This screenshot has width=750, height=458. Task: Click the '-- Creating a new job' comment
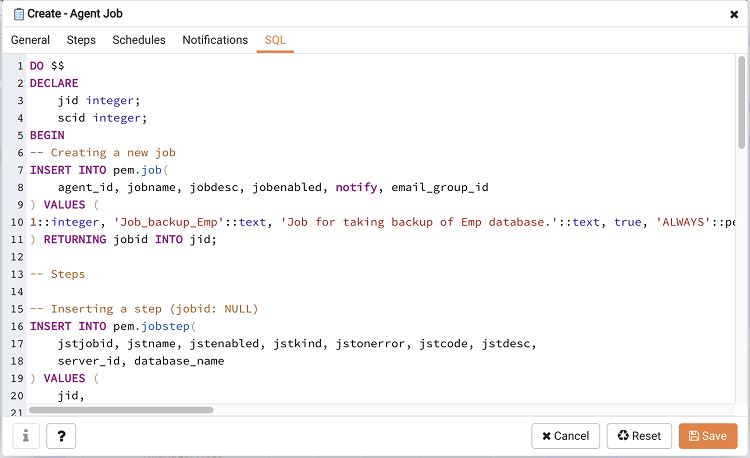coord(103,153)
